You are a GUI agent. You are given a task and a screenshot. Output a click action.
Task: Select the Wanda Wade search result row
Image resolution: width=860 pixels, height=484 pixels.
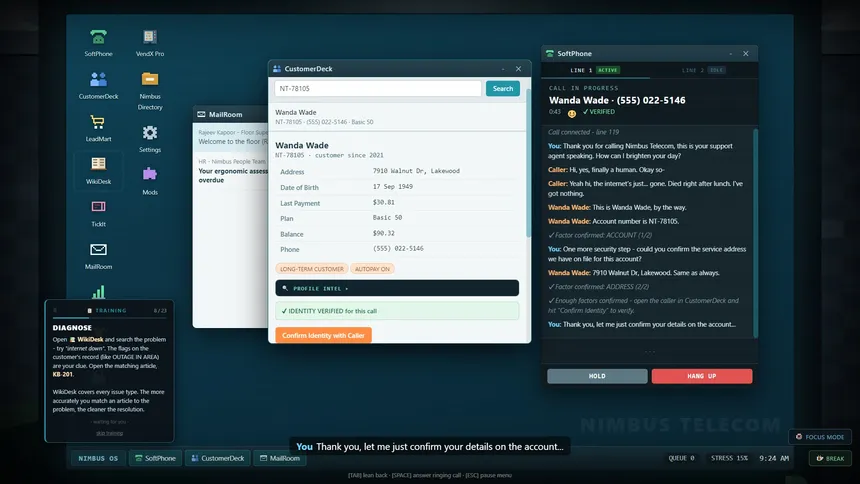397,117
